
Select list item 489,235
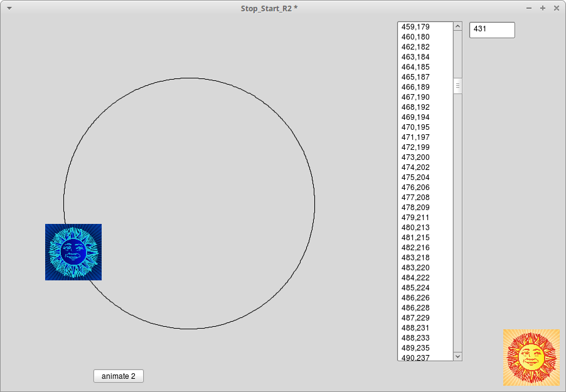415,348
